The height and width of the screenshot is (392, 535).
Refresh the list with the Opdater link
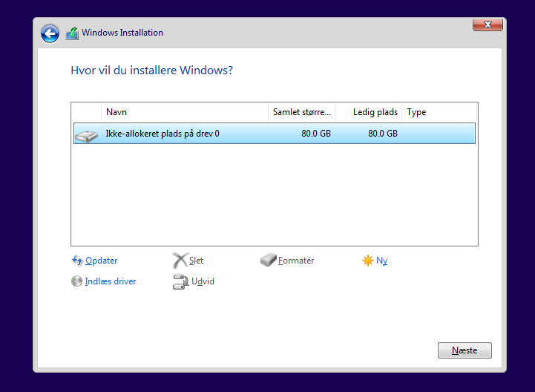tap(102, 261)
